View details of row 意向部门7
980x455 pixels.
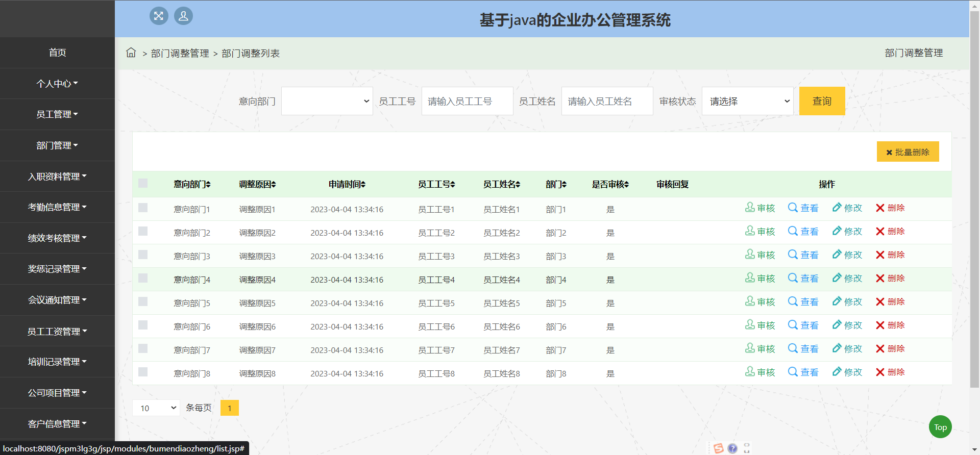[x=803, y=348]
